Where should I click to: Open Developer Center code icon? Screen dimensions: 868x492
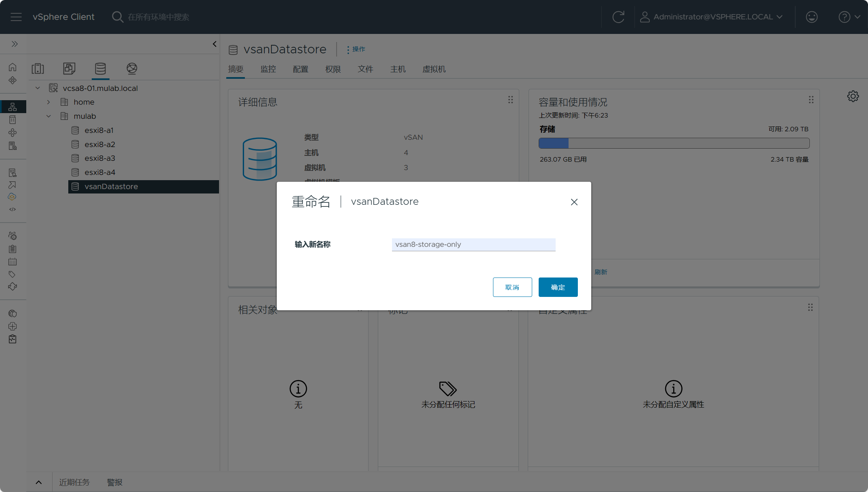coord(13,209)
